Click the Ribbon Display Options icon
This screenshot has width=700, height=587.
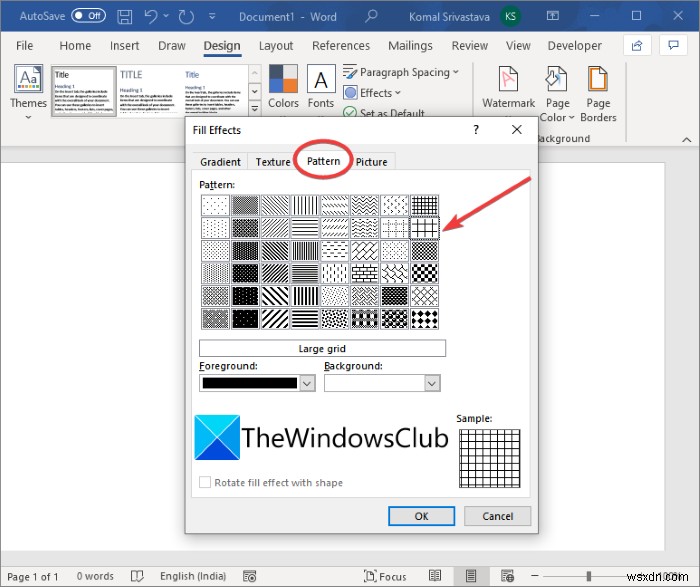point(552,16)
